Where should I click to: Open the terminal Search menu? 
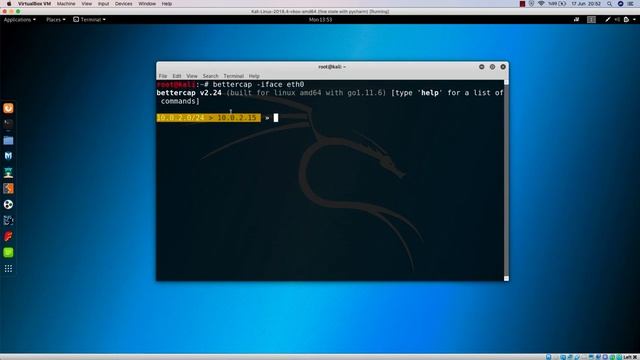tap(211, 76)
